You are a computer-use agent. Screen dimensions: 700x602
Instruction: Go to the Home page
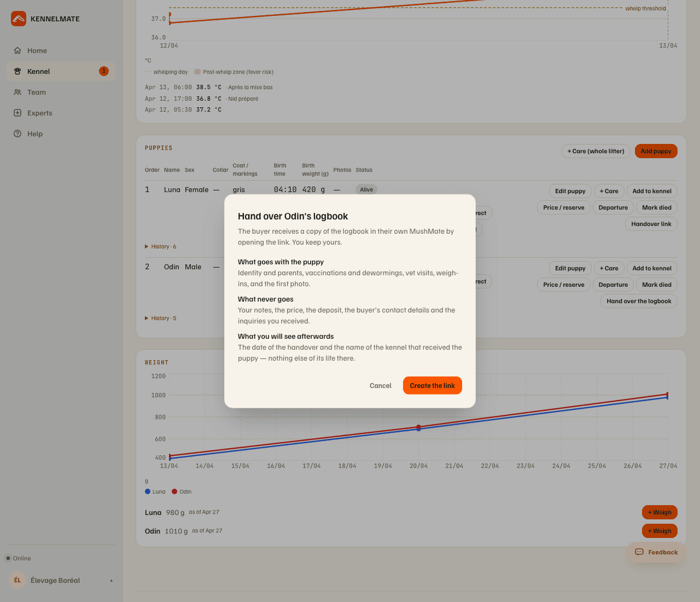pyautogui.click(x=61, y=50)
